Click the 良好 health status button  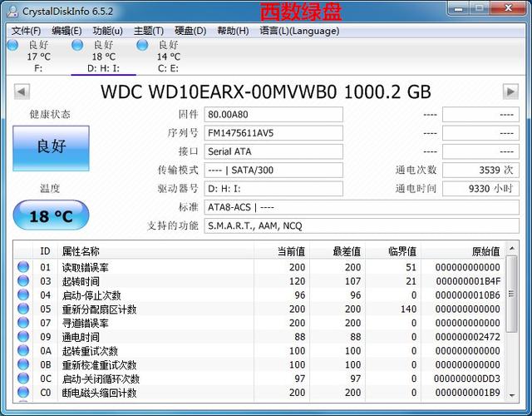pos(52,148)
